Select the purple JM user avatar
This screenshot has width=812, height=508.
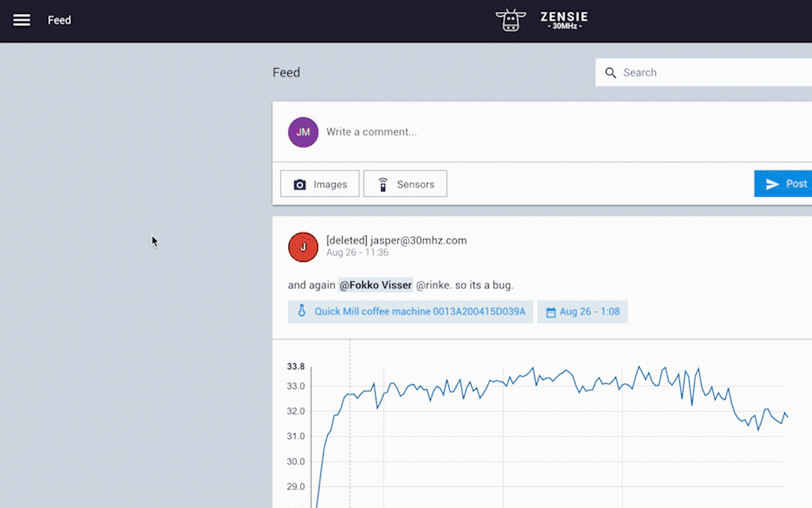303,132
